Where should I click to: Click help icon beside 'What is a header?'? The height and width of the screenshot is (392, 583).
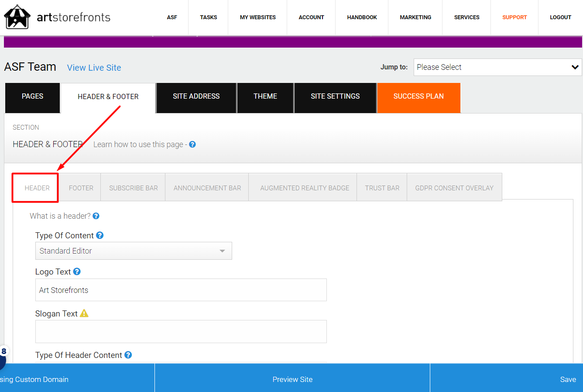[96, 216]
